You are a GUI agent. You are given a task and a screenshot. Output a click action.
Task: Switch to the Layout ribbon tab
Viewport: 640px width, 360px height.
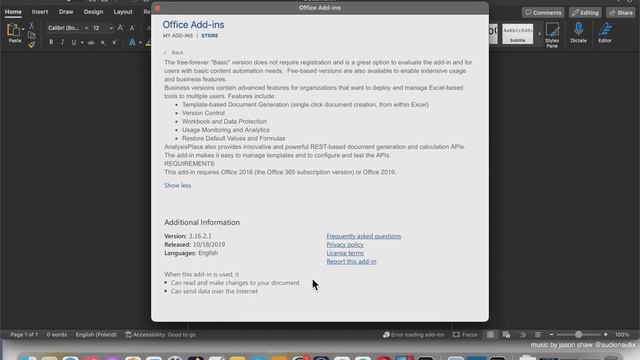pyautogui.click(x=123, y=12)
